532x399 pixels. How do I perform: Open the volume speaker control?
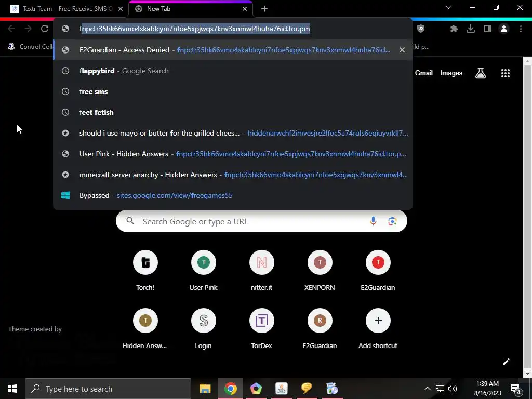point(453,389)
